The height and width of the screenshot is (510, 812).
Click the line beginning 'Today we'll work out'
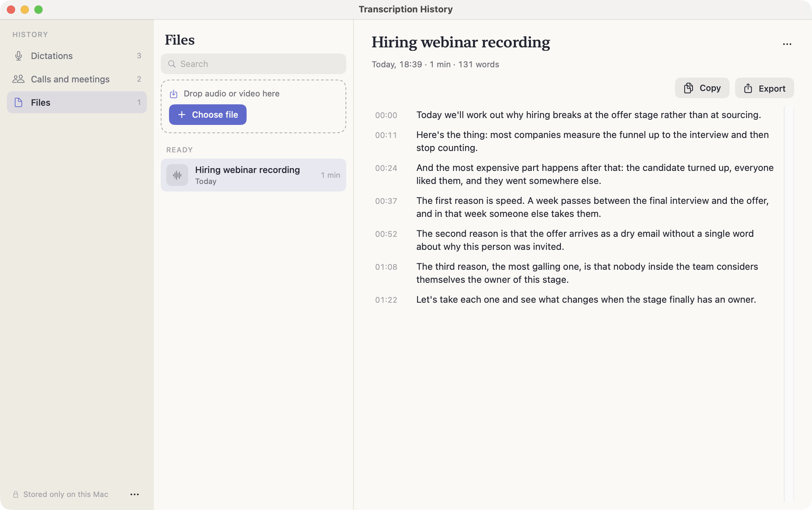(x=588, y=115)
